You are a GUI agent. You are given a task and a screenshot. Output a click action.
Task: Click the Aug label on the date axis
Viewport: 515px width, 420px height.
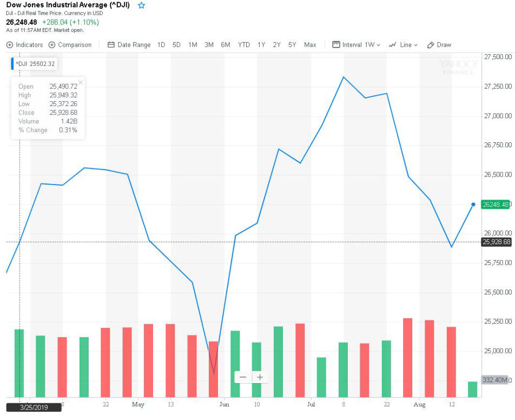tap(419, 404)
